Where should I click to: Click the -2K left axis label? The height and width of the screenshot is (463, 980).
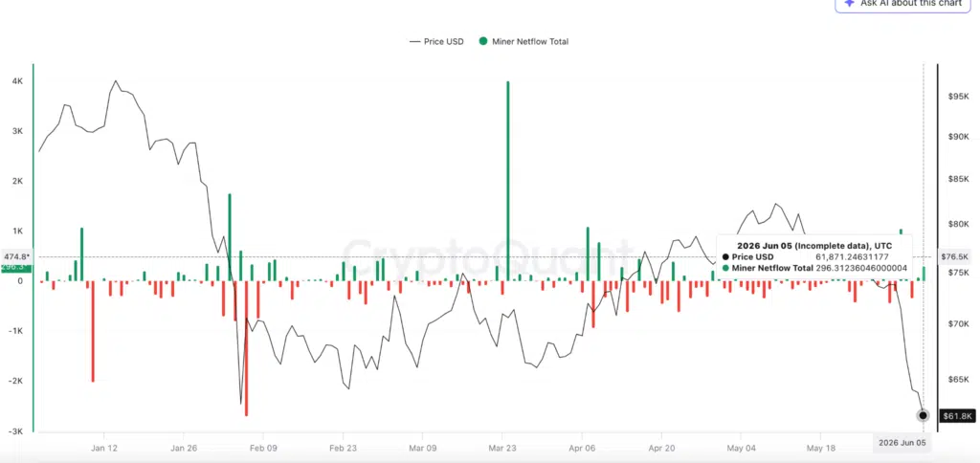(x=15, y=381)
